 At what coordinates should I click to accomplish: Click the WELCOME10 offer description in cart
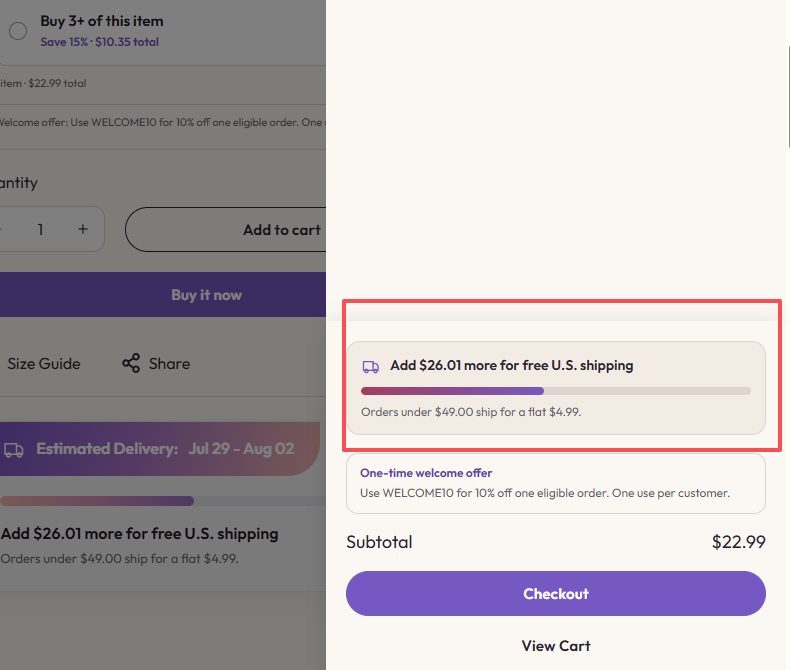[545, 493]
